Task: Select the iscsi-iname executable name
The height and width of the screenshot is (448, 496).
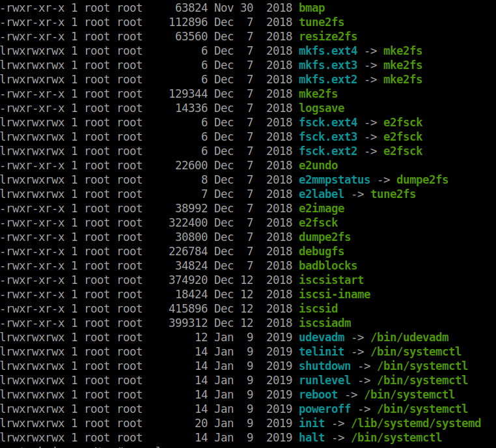Action: 335,294
